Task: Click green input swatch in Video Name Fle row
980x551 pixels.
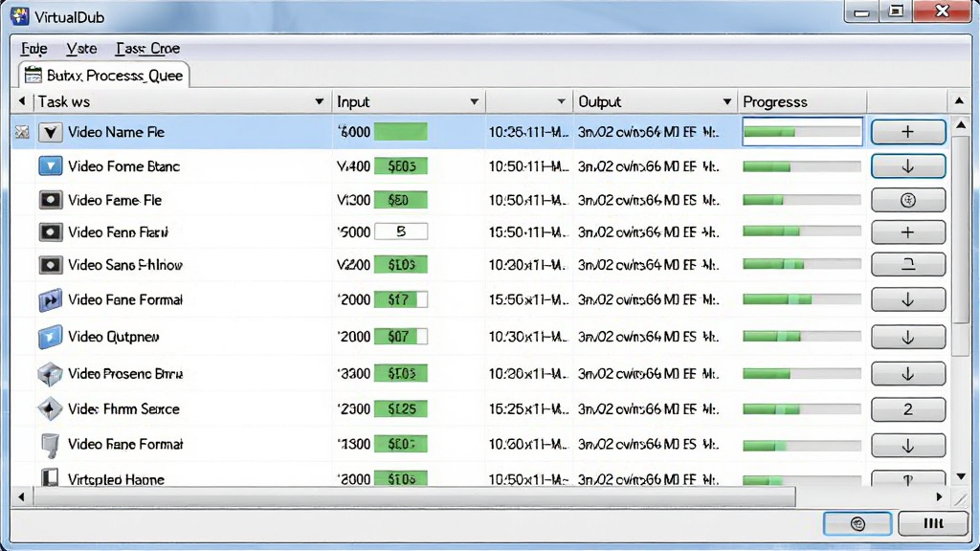Action: click(x=401, y=132)
